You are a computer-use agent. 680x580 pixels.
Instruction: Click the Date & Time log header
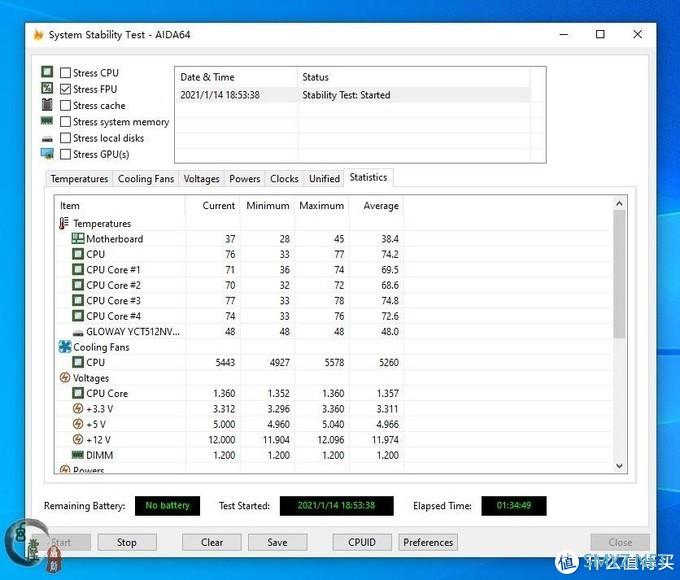click(x=236, y=77)
